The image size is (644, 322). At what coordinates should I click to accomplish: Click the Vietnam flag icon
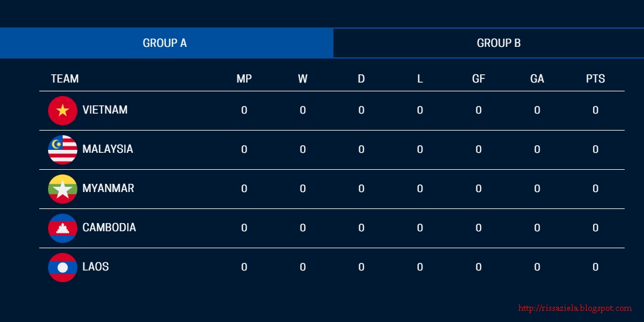(63, 110)
